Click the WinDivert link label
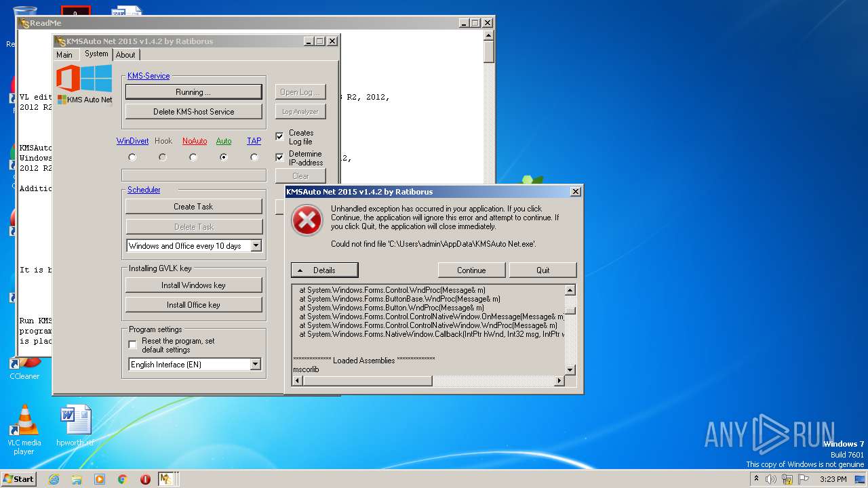The height and width of the screenshot is (488, 868). point(132,141)
